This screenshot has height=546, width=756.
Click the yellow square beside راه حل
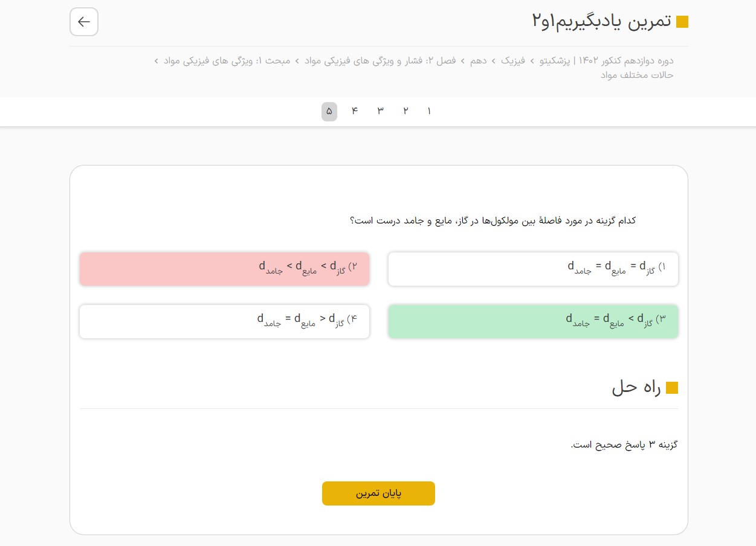[672, 388]
